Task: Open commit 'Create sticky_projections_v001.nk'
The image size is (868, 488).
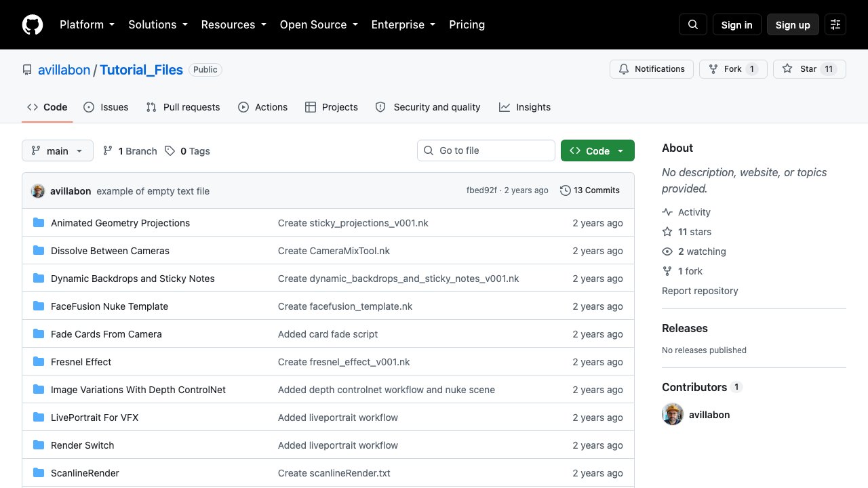Action: coord(353,223)
